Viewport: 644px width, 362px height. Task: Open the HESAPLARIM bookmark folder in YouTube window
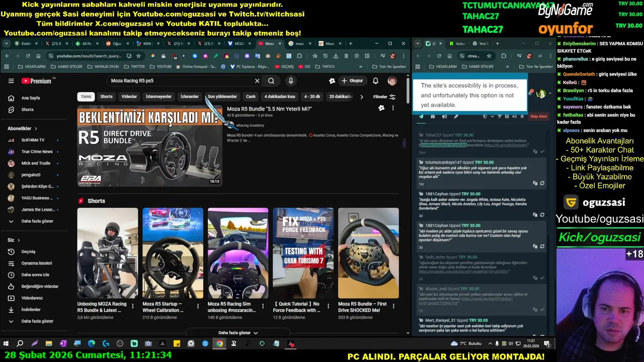[x=32, y=66]
